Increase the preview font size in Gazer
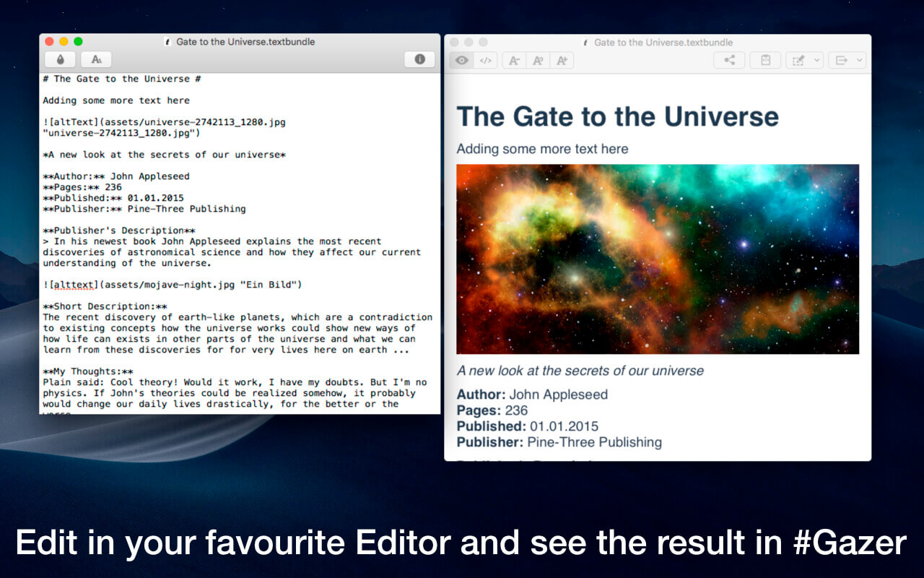The image size is (924, 578). click(x=562, y=61)
